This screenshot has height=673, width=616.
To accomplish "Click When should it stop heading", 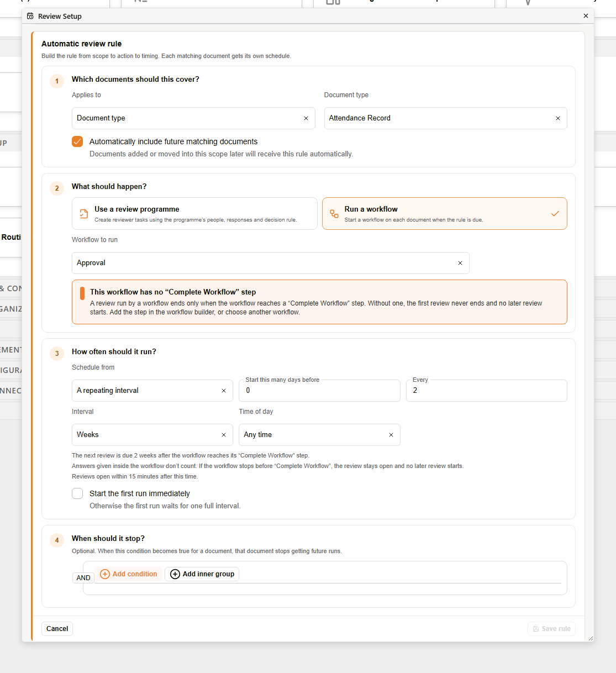I will (x=108, y=539).
